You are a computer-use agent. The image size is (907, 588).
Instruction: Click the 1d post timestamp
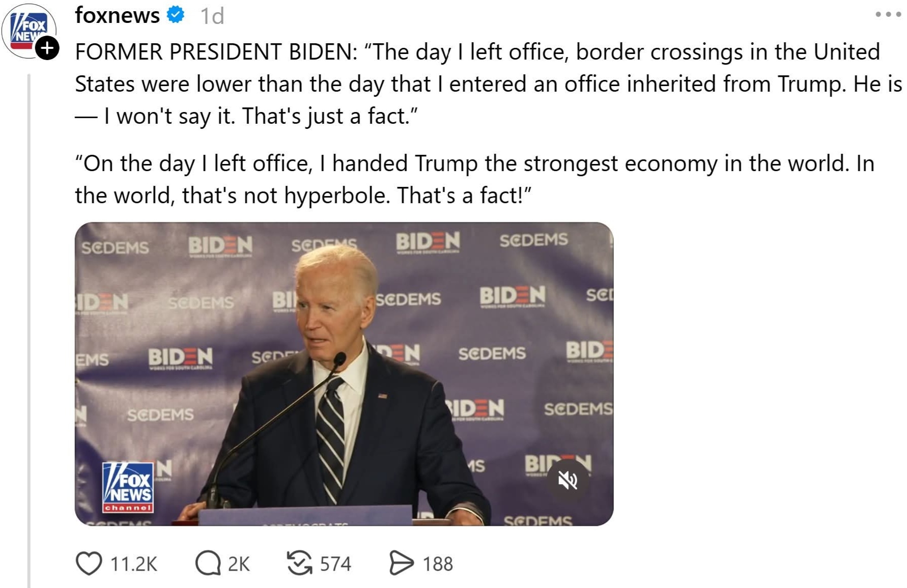tap(212, 16)
